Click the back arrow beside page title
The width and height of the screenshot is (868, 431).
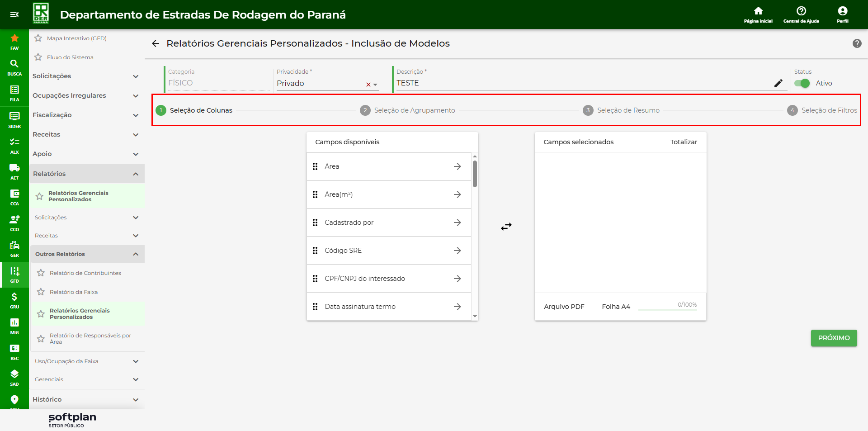click(156, 43)
